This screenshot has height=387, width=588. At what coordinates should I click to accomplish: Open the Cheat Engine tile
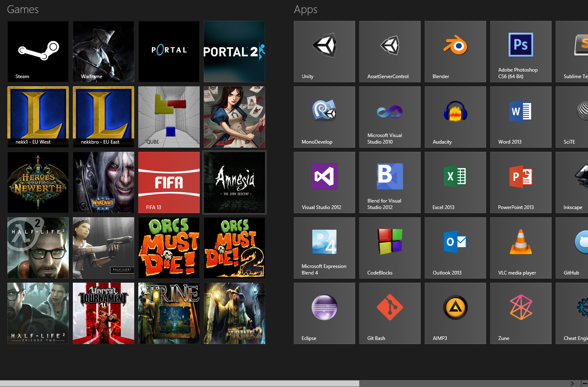[x=572, y=313]
